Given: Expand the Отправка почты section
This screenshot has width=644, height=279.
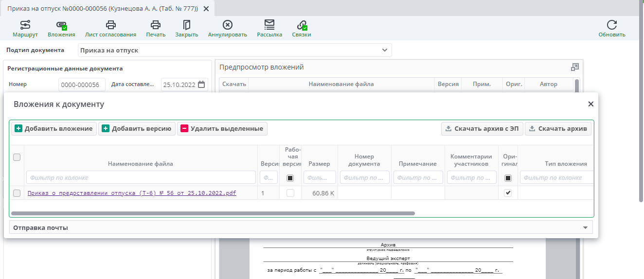Looking at the screenshot, I should pyautogui.click(x=585, y=227).
